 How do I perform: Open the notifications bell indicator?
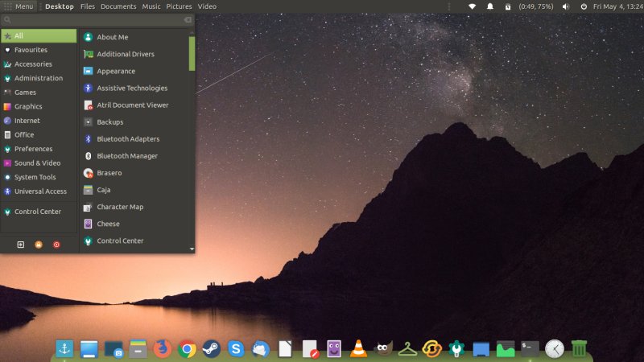pos(490,6)
